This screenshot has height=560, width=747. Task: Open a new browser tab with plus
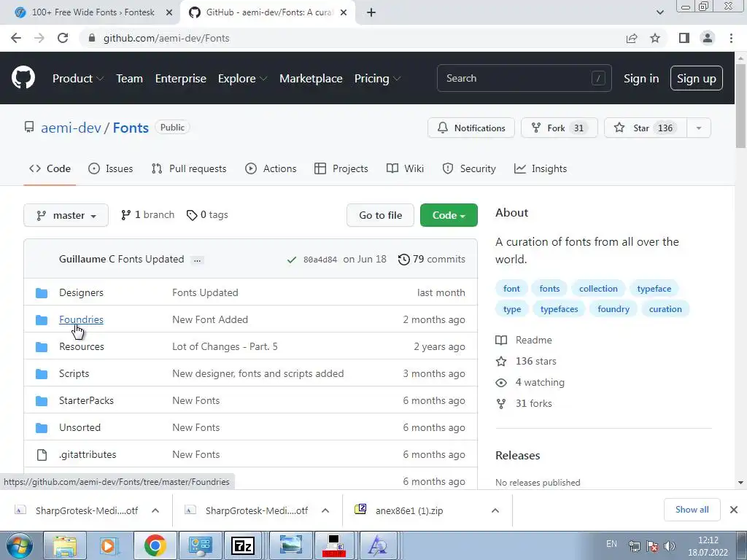[x=371, y=12]
